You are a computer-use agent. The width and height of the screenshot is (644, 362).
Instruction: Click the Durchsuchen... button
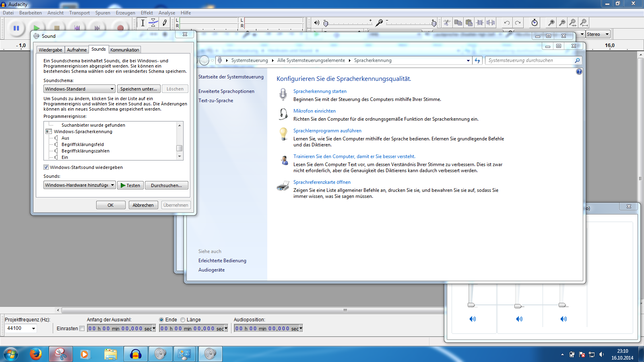[x=167, y=185]
